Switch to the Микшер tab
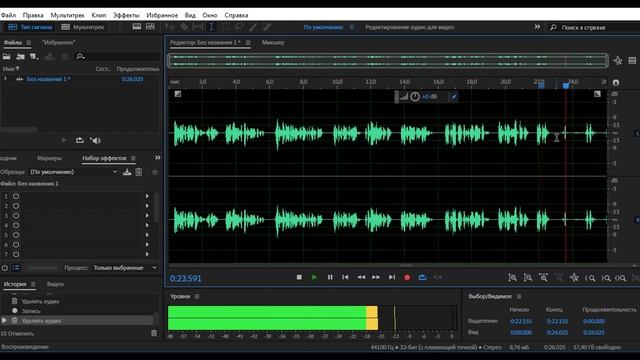The width and height of the screenshot is (640, 360). (273, 42)
